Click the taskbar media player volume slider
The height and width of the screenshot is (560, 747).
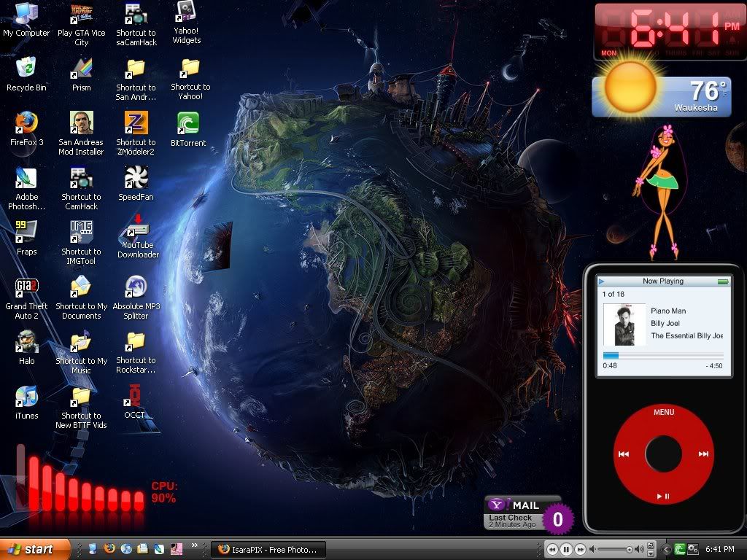click(x=615, y=549)
